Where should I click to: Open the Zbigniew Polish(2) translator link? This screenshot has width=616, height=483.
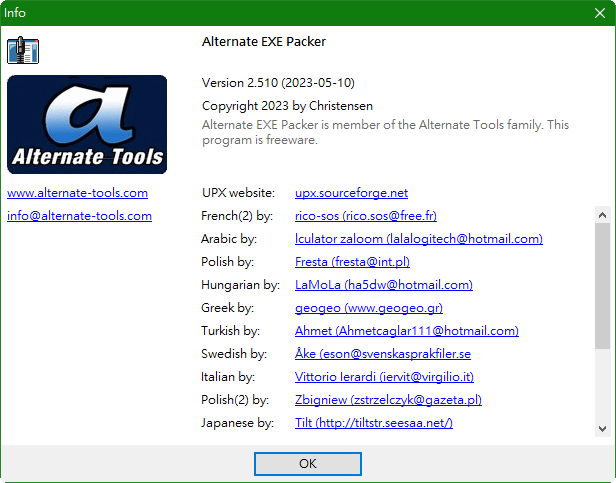(x=388, y=400)
